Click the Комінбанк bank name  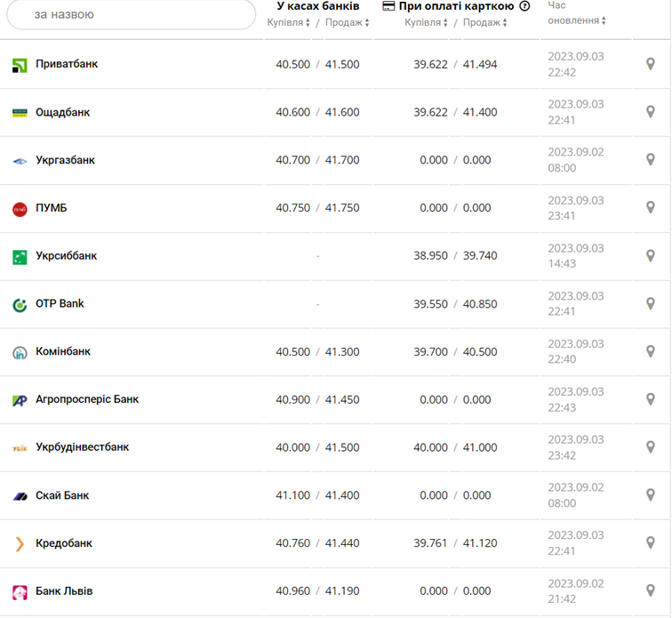63,351
